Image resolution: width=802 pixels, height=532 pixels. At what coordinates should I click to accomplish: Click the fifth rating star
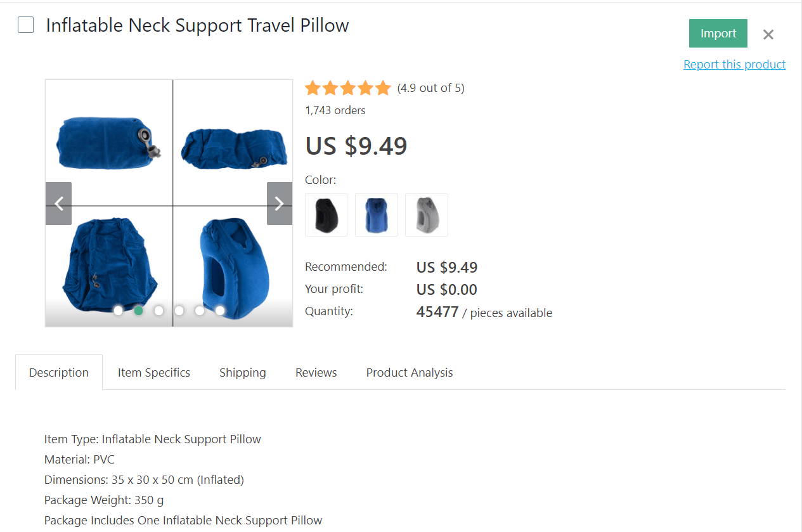tap(383, 88)
